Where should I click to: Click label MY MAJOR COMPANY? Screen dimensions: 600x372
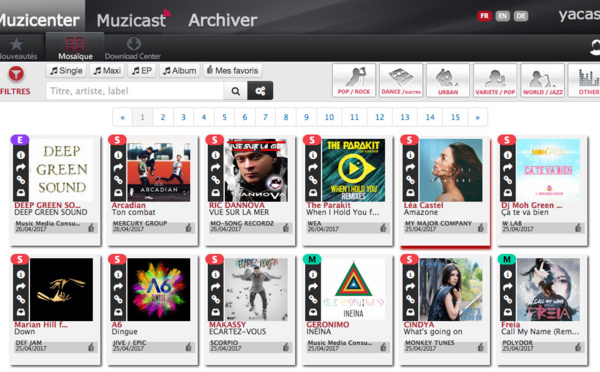(438, 223)
